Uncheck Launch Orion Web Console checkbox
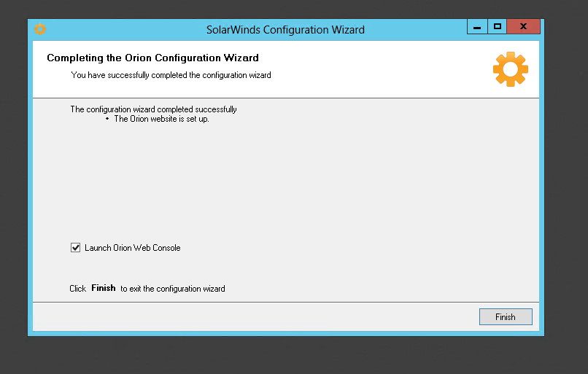 [75, 248]
